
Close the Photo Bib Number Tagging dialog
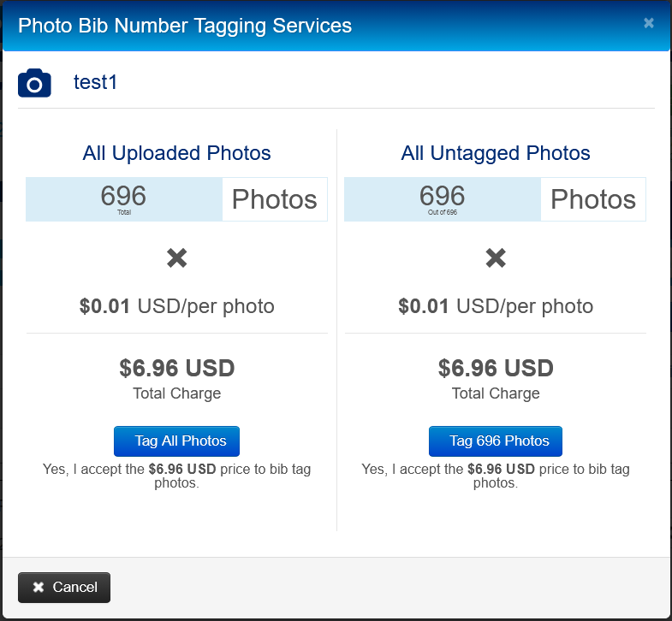pos(649,23)
